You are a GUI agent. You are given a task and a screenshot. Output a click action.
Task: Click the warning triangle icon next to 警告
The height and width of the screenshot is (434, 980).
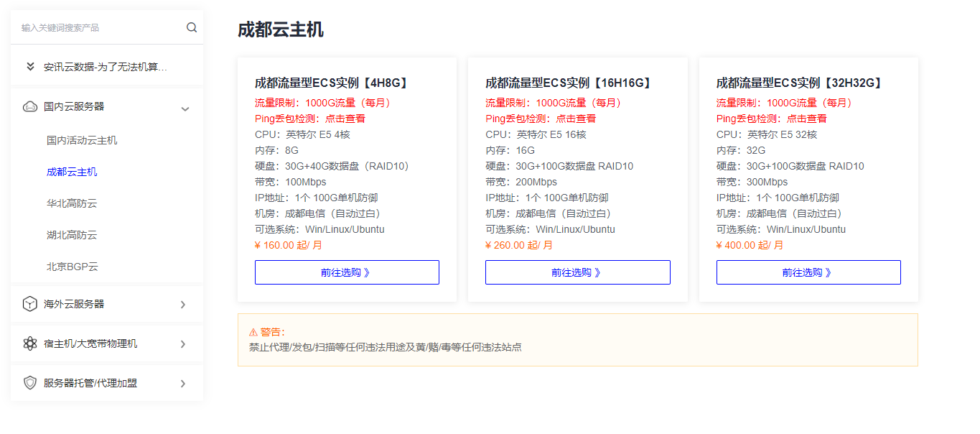point(253,332)
